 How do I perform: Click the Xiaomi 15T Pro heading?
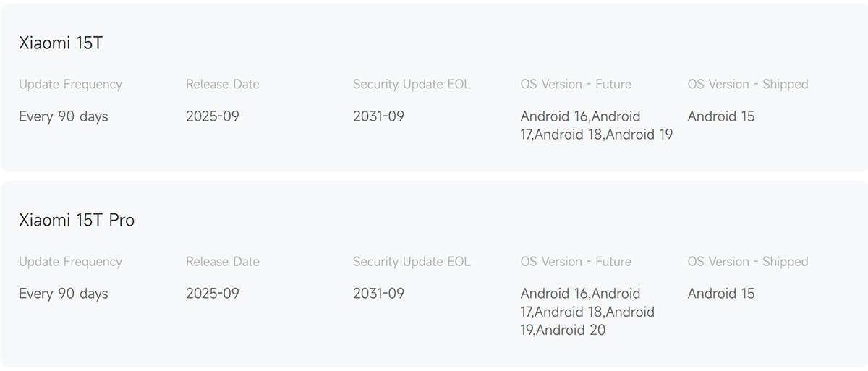(77, 221)
